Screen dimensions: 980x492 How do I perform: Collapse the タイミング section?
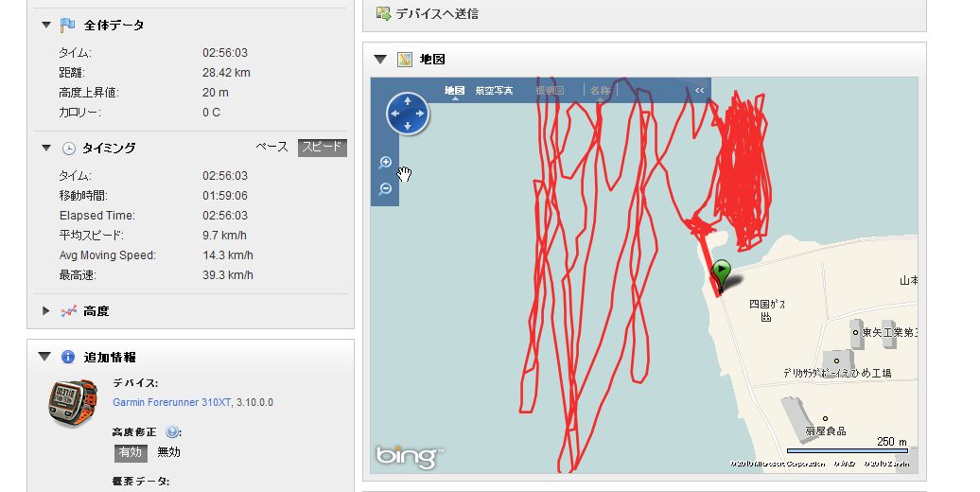click(x=45, y=149)
